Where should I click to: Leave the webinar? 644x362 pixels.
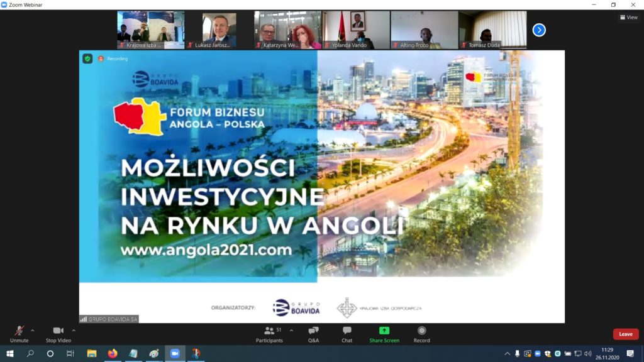tap(625, 334)
